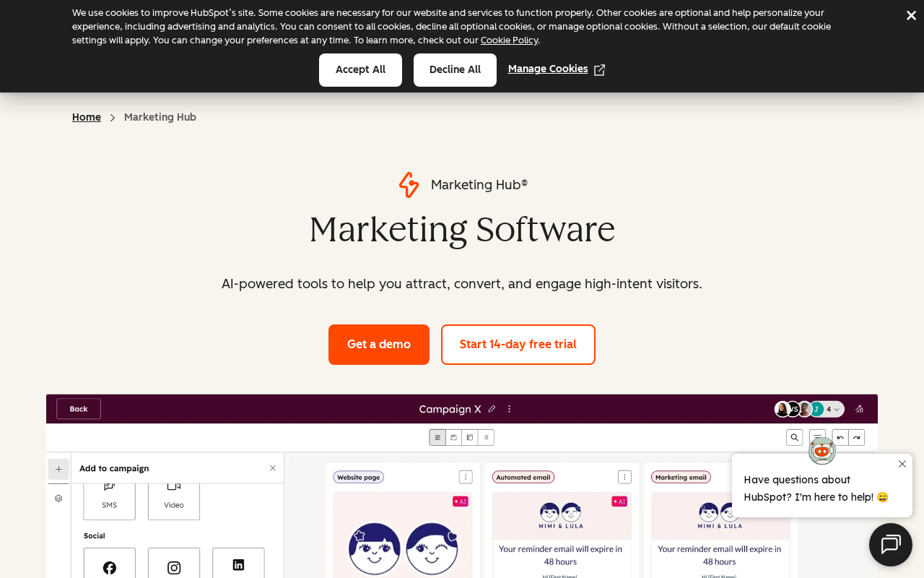Click the redo arrow icon
This screenshot has height=578, width=924.
856,437
